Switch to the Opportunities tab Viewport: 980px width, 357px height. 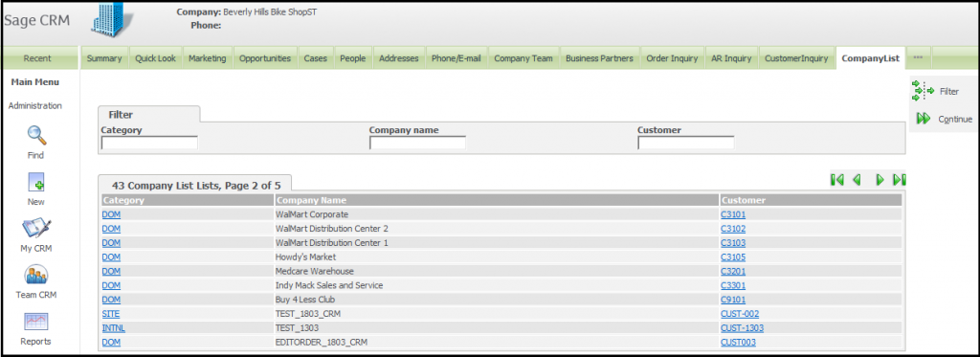point(265,58)
